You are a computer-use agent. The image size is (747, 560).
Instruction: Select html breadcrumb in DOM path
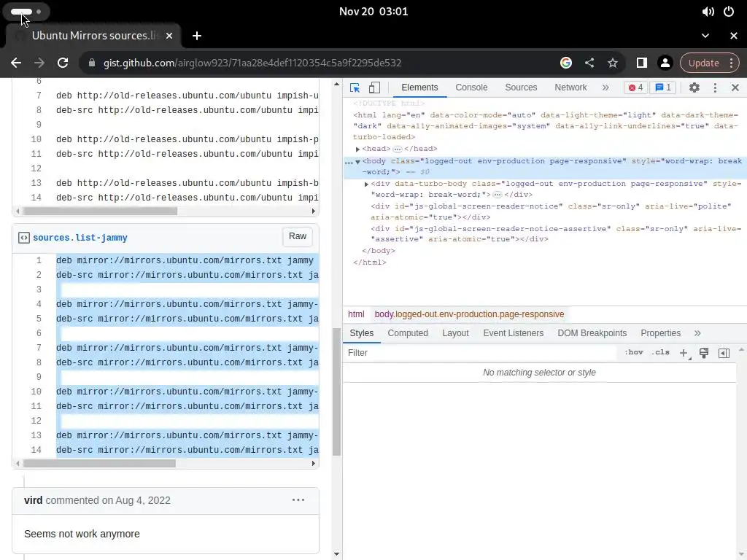tap(356, 314)
